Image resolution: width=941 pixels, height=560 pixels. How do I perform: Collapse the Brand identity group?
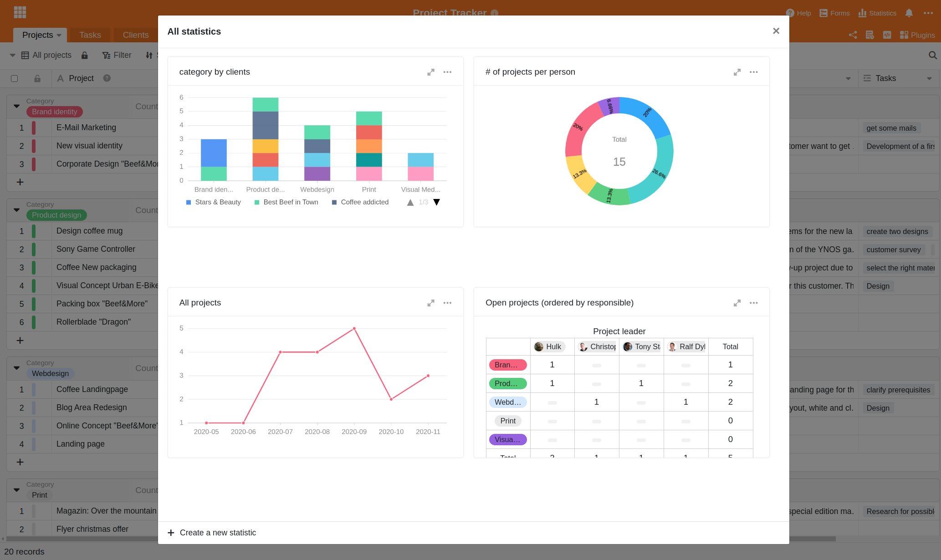click(17, 106)
